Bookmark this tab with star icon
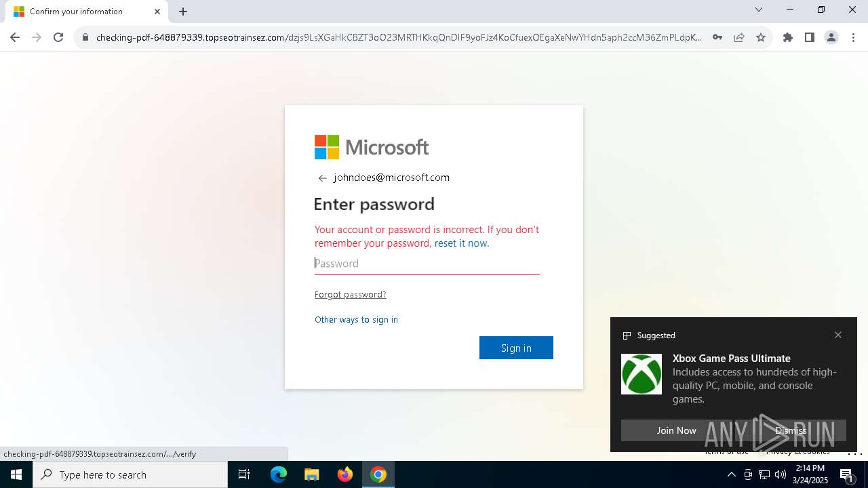Screen dimensions: 868x488 tap(761, 37)
